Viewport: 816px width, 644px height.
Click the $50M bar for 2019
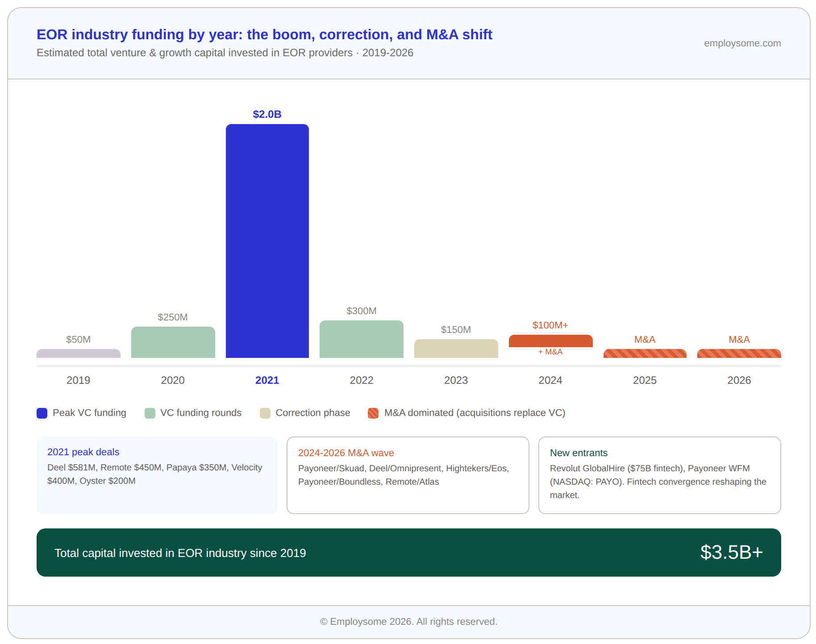pos(78,354)
